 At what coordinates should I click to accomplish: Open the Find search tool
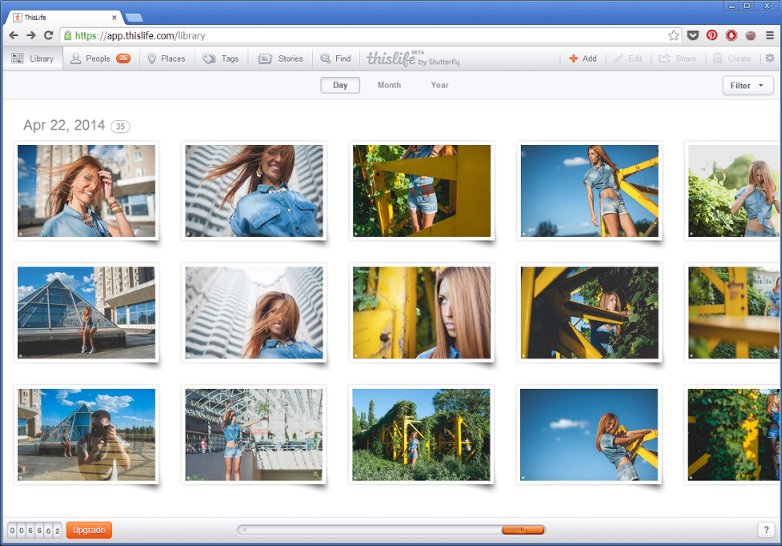click(336, 58)
